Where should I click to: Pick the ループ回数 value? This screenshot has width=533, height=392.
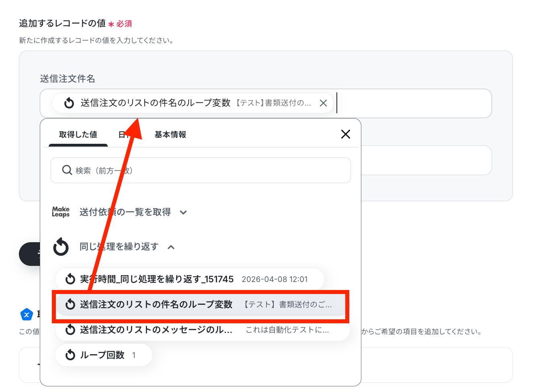click(x=104, y=355)
